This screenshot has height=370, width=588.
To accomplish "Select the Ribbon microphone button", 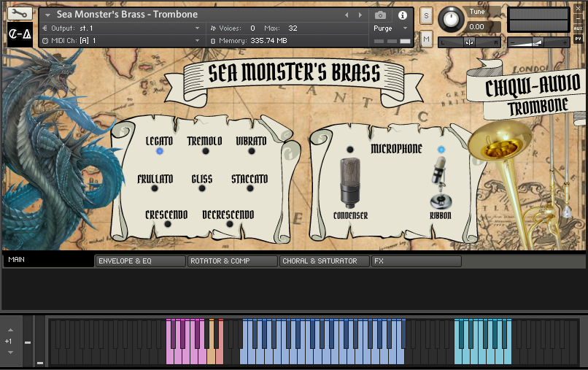I will (441, 150).
